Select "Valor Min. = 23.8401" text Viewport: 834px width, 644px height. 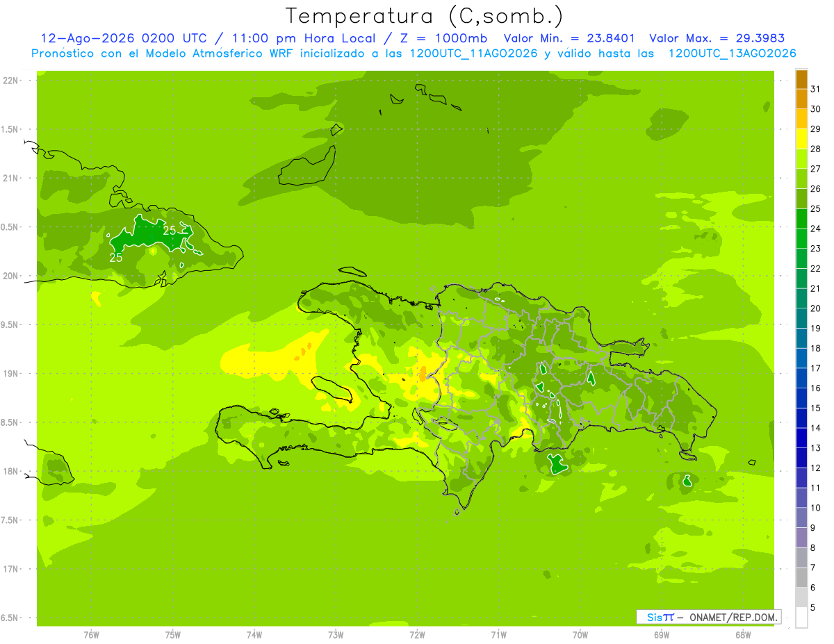pos(569,39)
